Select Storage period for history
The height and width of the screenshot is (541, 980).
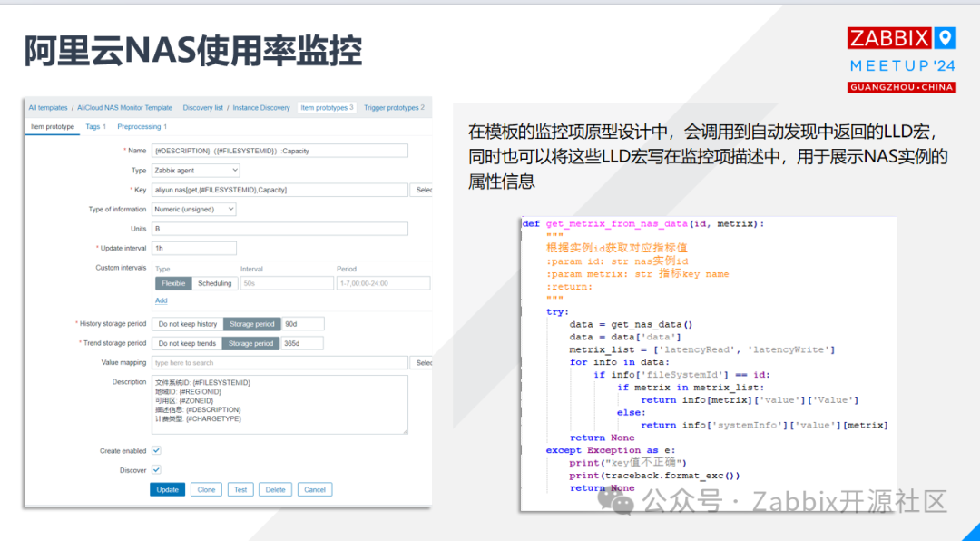coord(252,324)
